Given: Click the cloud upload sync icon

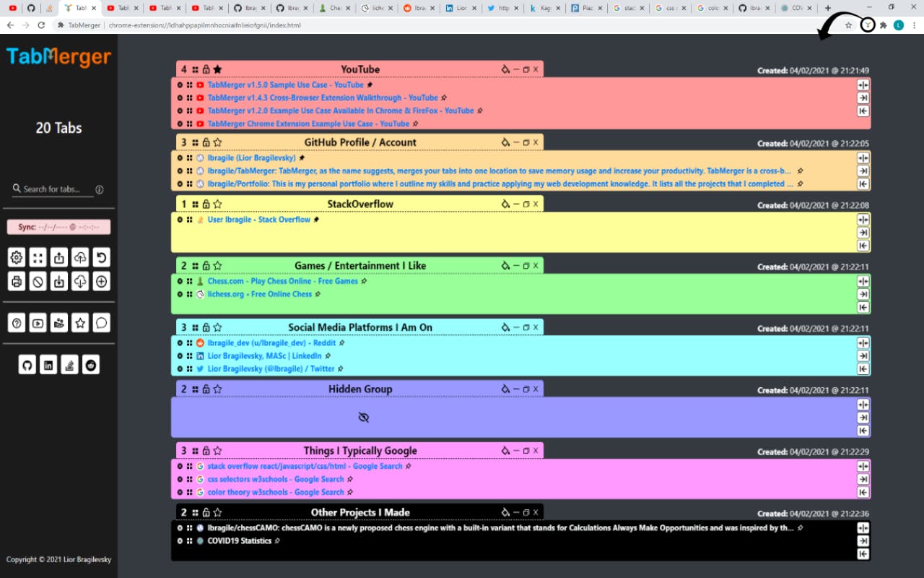Looking at the screenshot, I should [x=80, y=257].
